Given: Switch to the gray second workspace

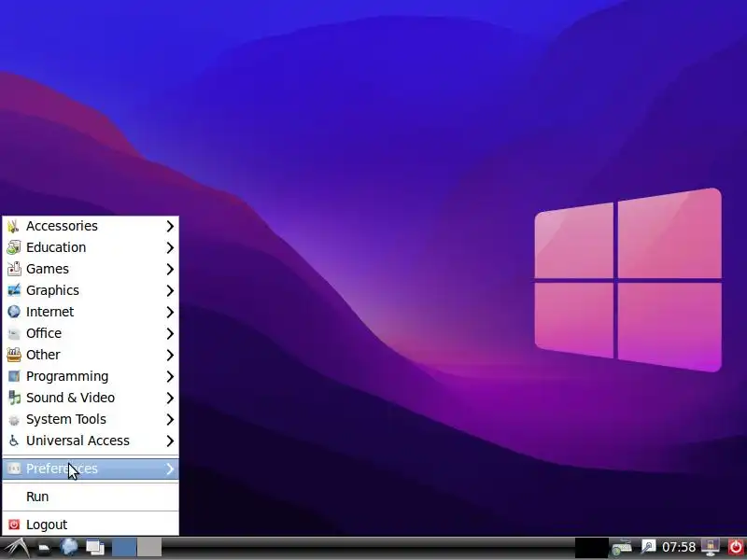Looking at the screenshot, I should click(149, 547).
